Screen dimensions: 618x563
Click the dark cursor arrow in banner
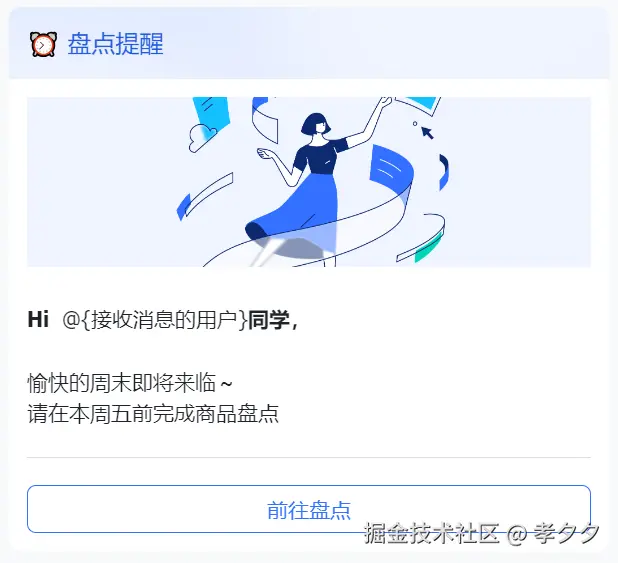point(427,132)
